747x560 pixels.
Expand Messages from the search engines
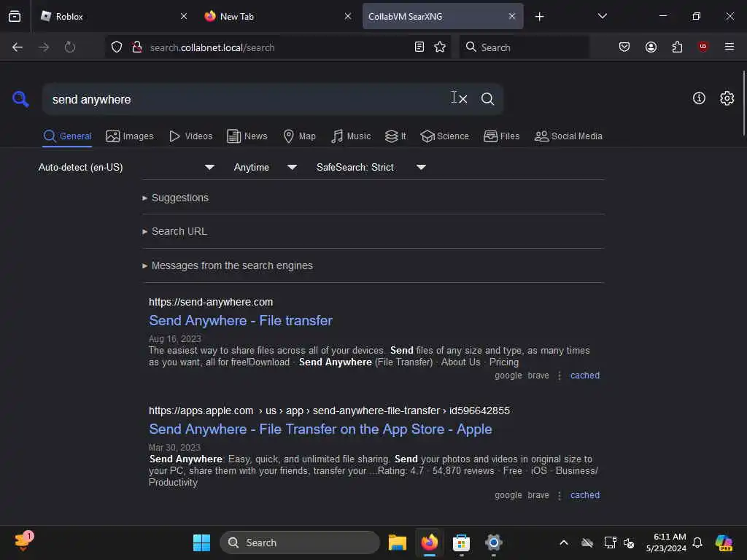click(x=228, y=265)
